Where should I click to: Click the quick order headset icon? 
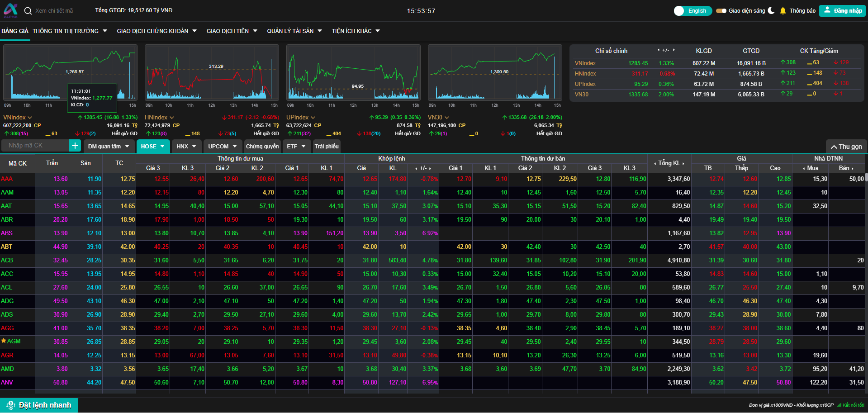tap(11, 405)
